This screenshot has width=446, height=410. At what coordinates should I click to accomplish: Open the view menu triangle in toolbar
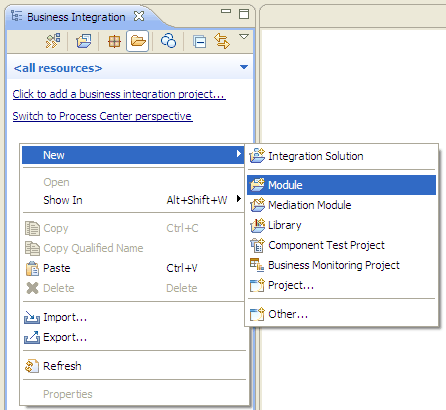coord(244,37)
